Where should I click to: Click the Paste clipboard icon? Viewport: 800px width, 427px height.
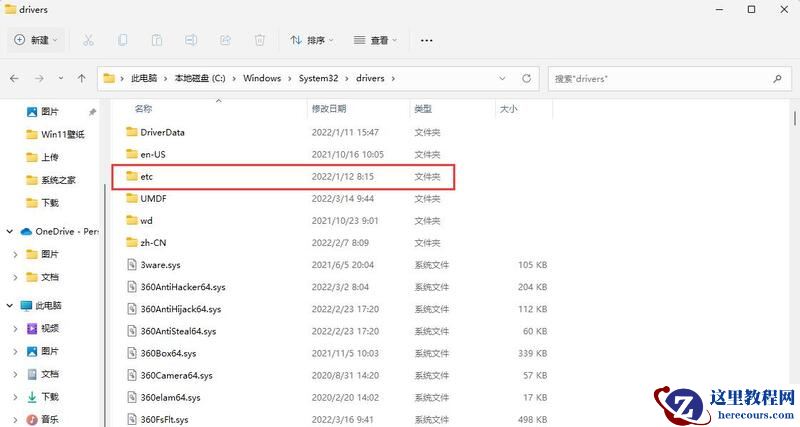click(157, 40)
